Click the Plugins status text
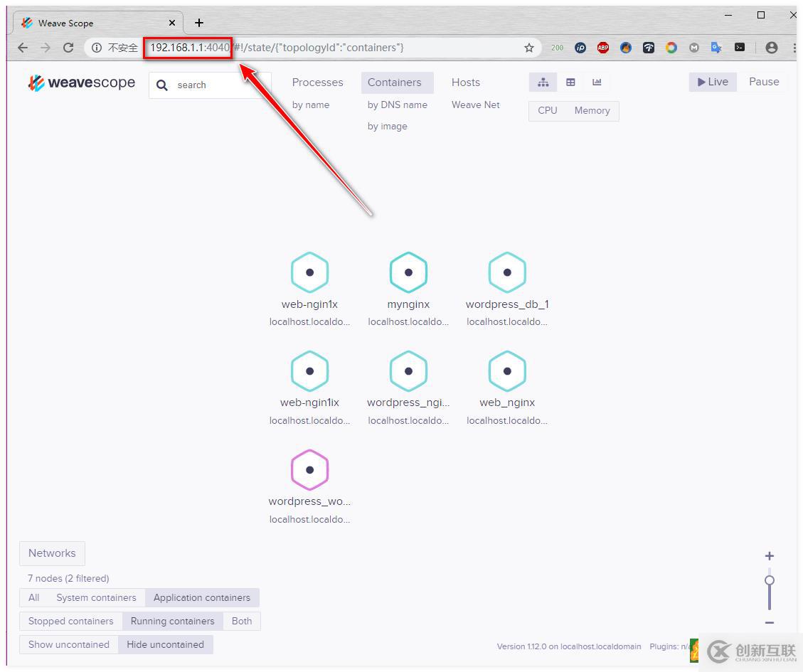Viewport: 803px width, 672px height. (671, 647)
